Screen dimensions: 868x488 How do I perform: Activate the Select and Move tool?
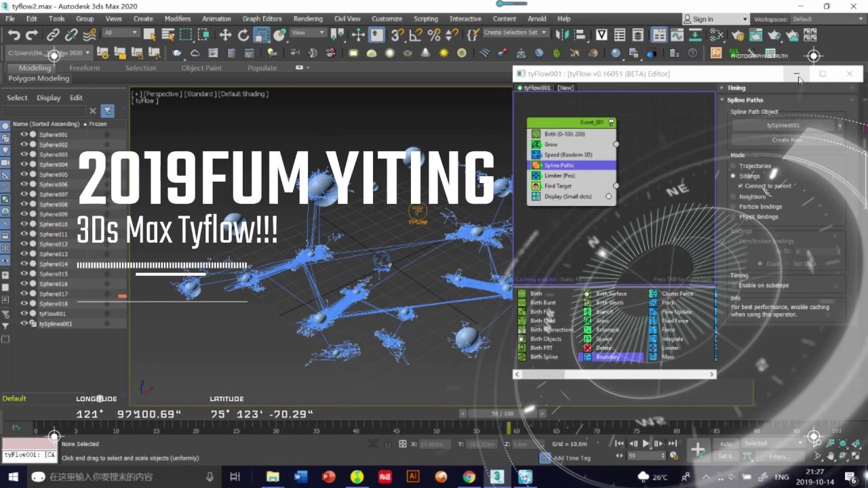225,35
